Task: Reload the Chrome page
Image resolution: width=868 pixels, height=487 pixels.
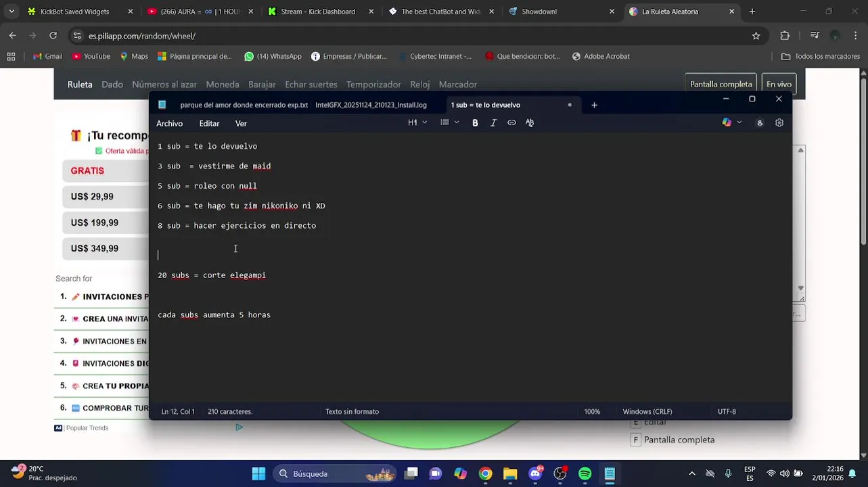Action: pos(53,36)
